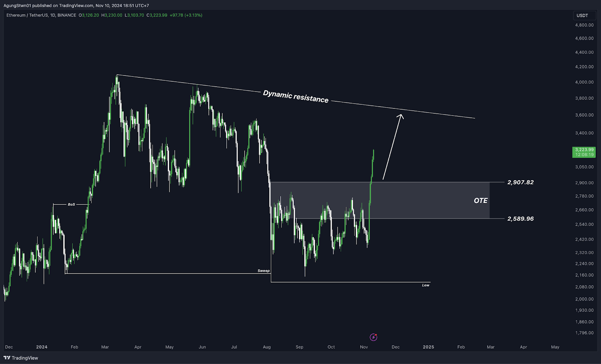Click the 'Ethereum / TetherUS, 1D, BINANCE' symbol title
Image resolution: width=601 pixels, height=364 pixels.
click(41, 15)
